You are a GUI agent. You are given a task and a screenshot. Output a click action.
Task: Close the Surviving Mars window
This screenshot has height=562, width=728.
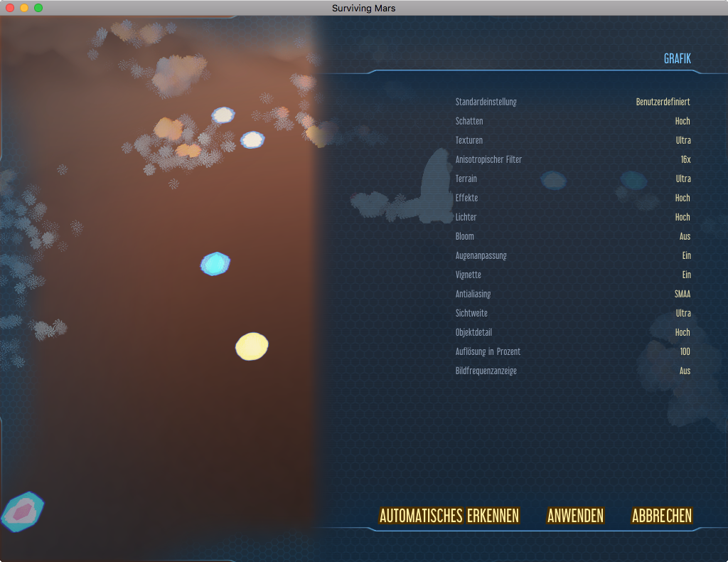[x=10, y=8]
